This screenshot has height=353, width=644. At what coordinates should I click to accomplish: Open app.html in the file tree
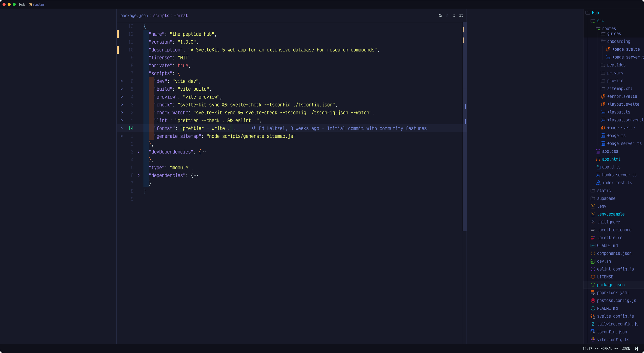pyautogui.click(x=608, y=159)
